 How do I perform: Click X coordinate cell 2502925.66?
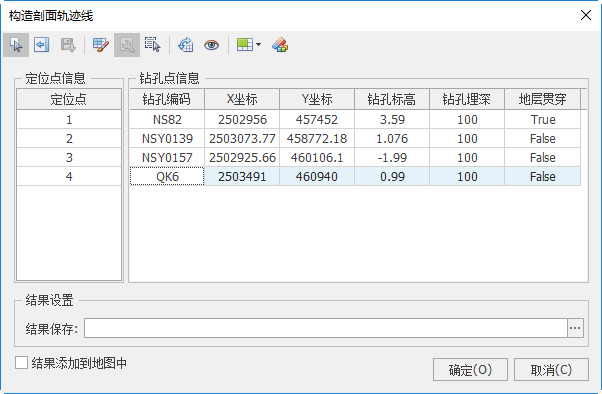(x=242, y=157)
